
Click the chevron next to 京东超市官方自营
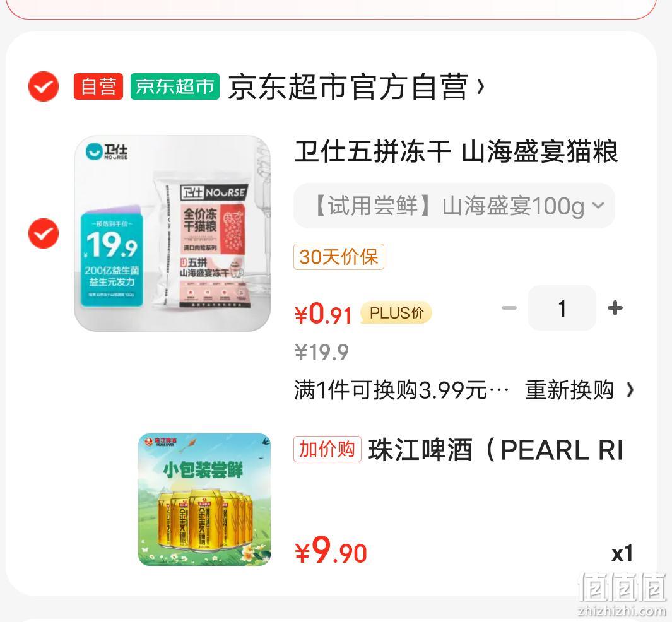pyautogui.click(x=480, y=87)
